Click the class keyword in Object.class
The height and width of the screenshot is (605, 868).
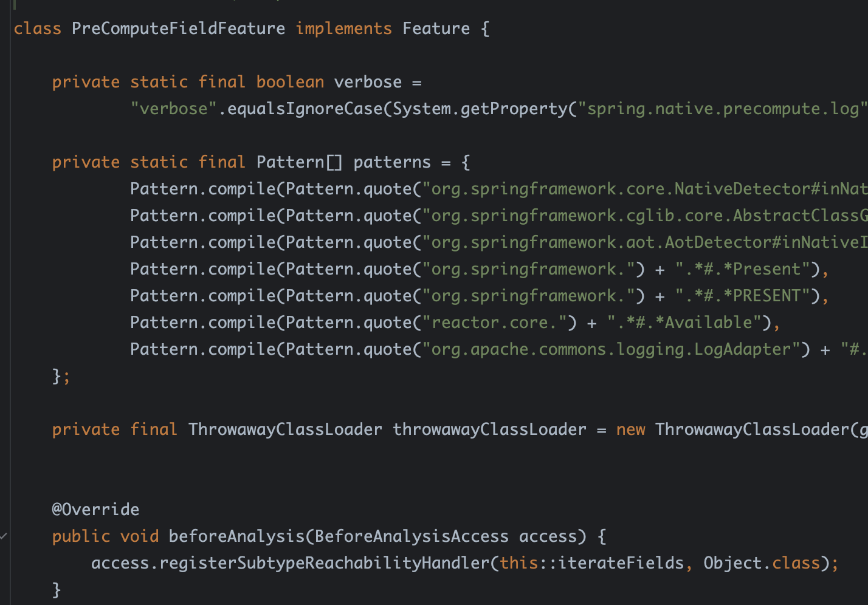(796, 563)
